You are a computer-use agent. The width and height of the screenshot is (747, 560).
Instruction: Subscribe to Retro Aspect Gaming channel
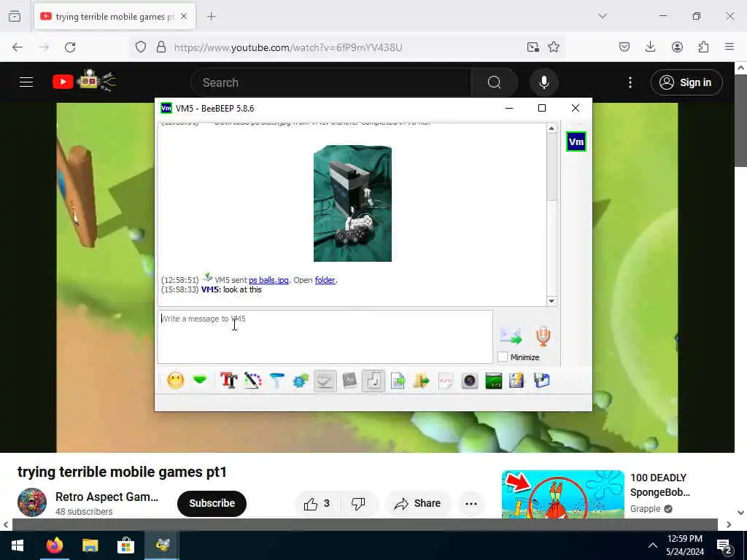coord(212,503)
